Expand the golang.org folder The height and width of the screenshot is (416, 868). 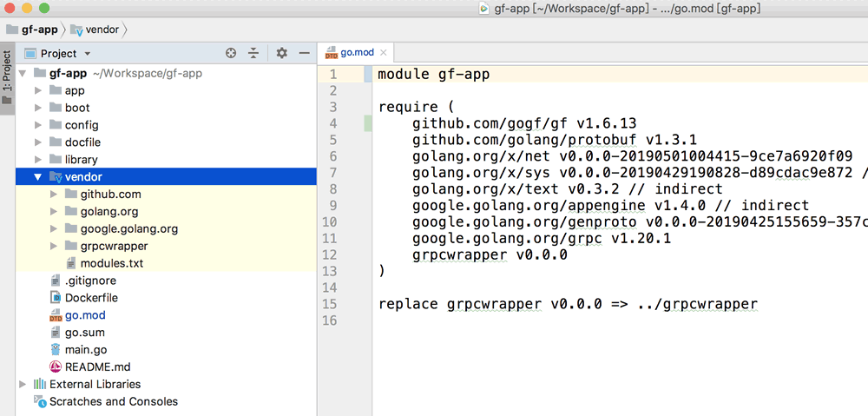[54, 211]
